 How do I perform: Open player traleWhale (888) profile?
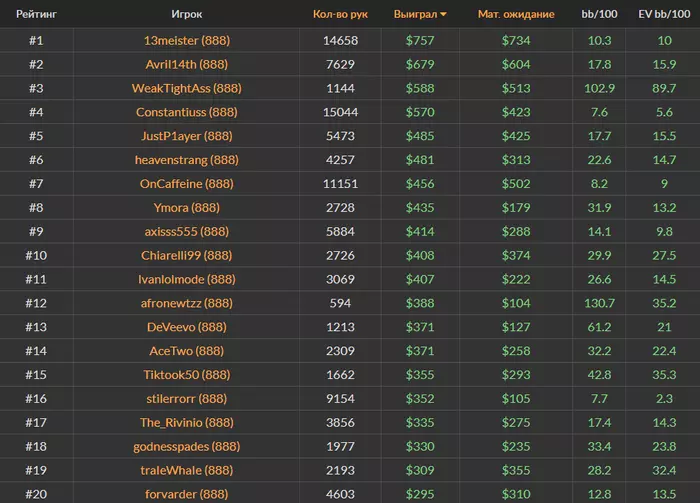[187, 470]
